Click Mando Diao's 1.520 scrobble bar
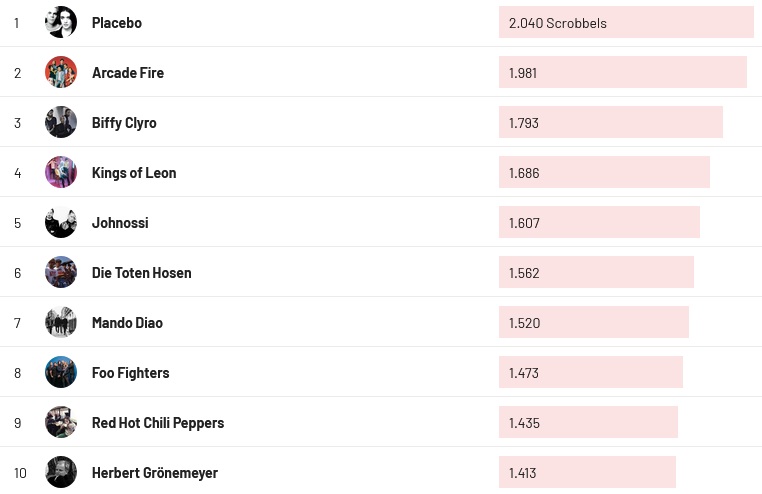This screenshot has height=494, width=762. tap(593, 323)
